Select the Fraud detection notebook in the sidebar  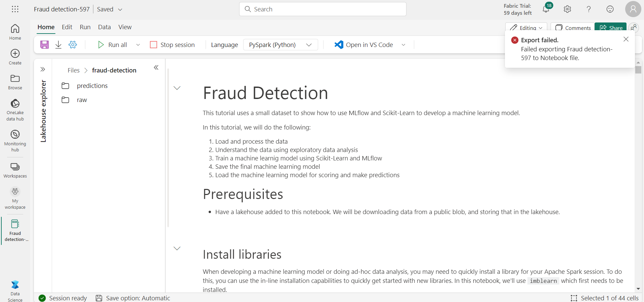tap(15, 230)
